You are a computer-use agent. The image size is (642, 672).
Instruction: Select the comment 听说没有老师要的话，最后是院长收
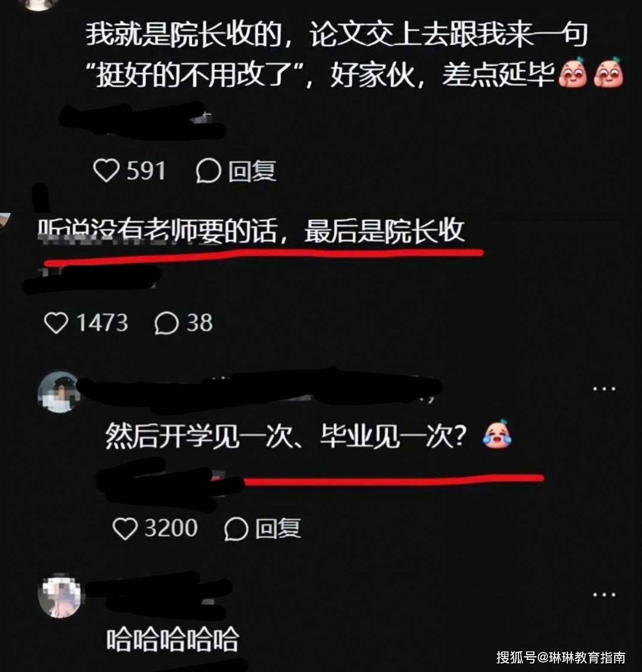point(251,231)
